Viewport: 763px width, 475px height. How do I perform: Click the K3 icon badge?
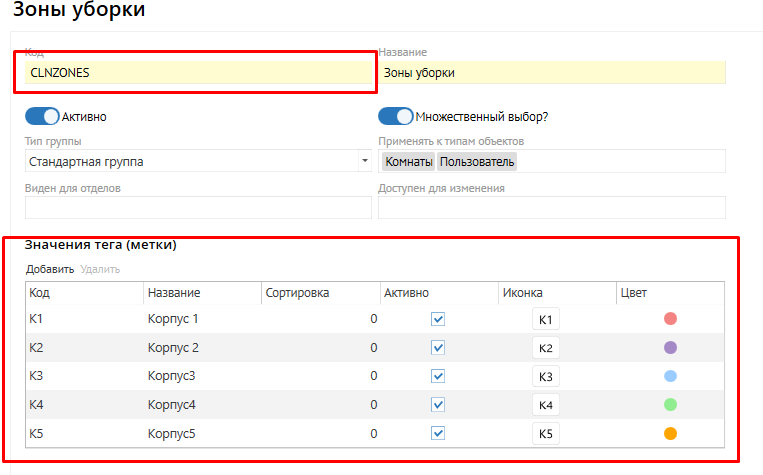[545, 377]
